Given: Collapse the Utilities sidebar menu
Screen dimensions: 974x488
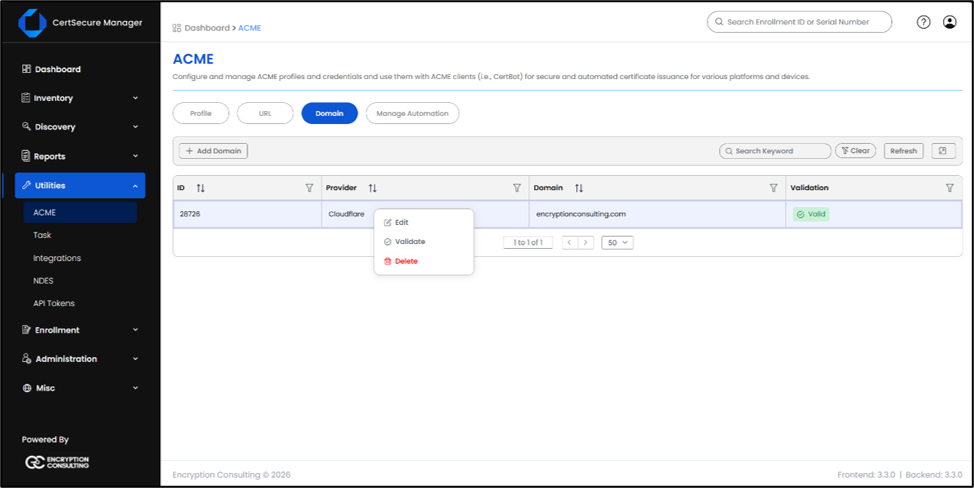Looking at the screenshot, I should [80, 186].
